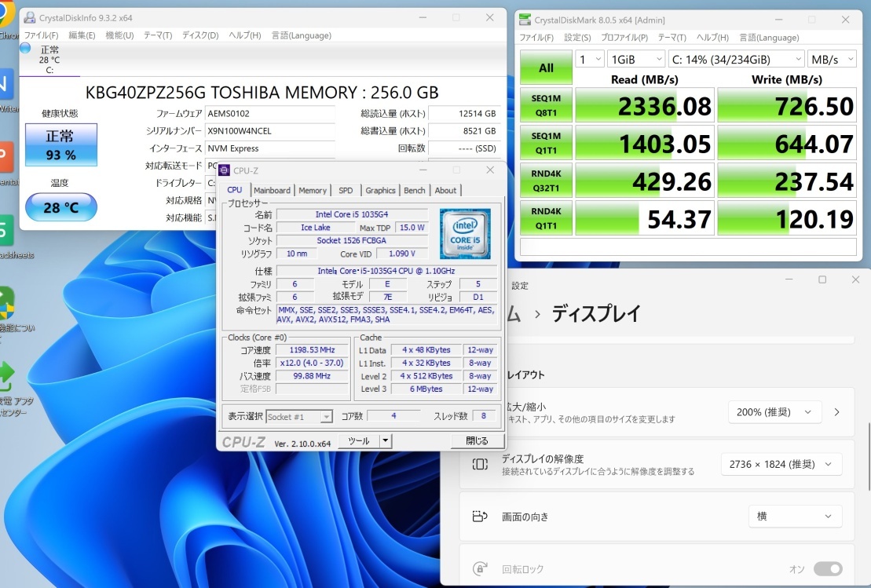Switch to Graphics tab in CPU-Z

pos(380,191)
